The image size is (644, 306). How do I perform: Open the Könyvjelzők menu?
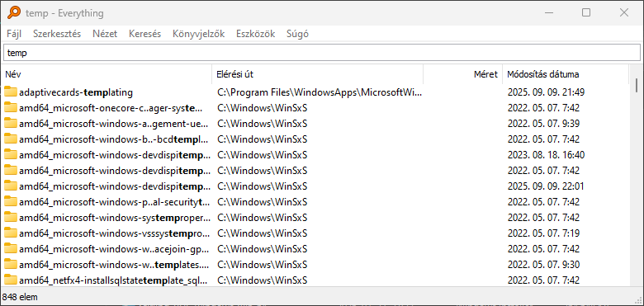(x=198, y=34)
